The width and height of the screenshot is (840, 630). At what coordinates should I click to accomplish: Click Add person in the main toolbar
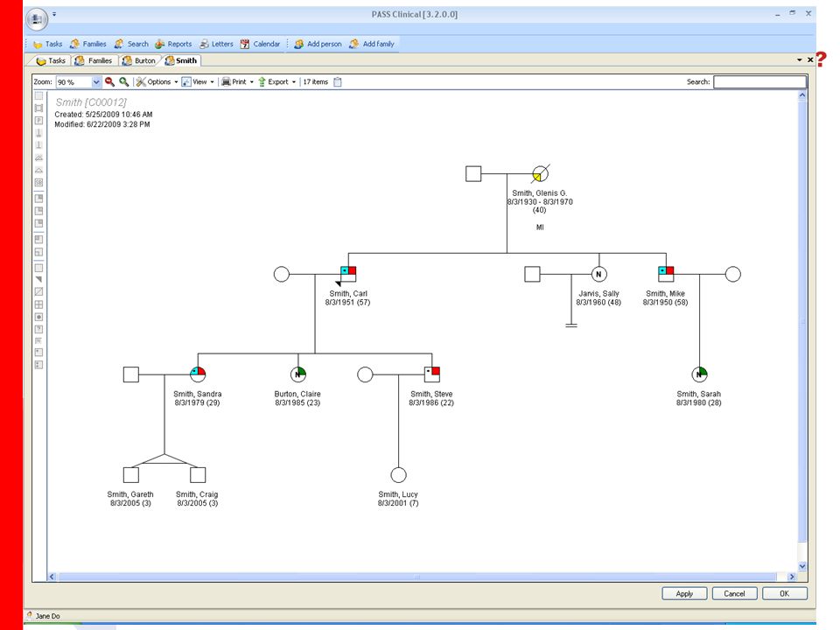pos(318,44)
